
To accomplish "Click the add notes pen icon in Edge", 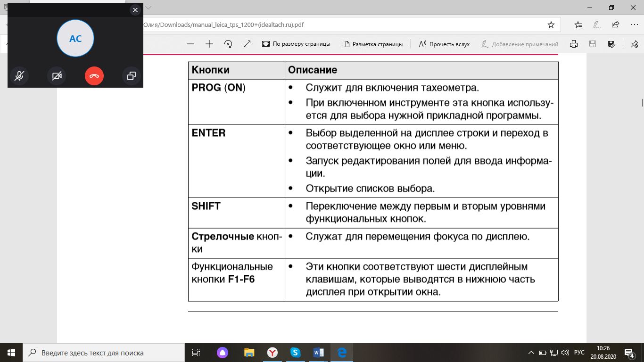I will [x=597, y=25].
